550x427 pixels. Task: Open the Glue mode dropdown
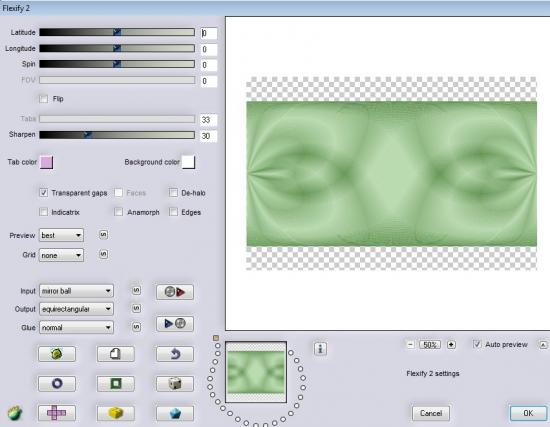click(x=76, y=327)
